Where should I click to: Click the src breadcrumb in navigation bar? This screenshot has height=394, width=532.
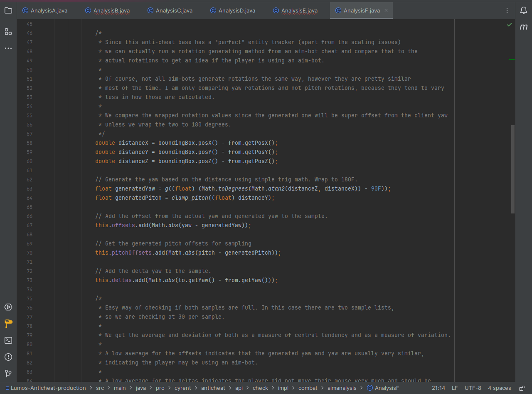point(100,388)
